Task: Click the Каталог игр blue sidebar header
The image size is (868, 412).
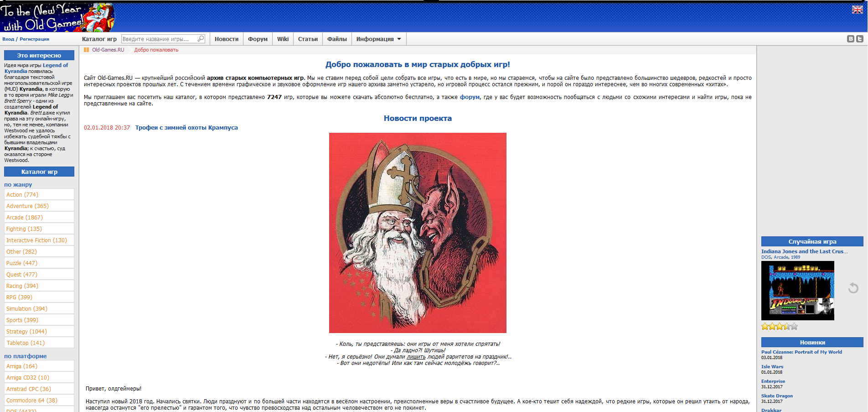Action: pyautogui.click(x=39, y=172)
